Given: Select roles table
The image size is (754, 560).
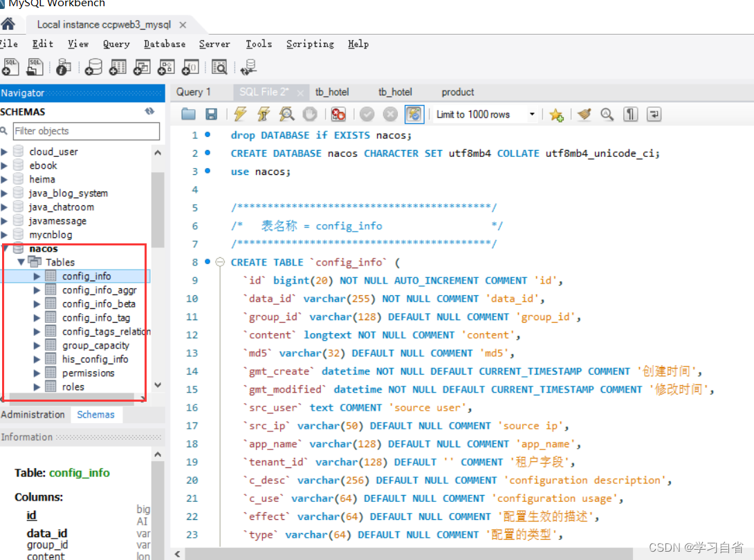Looking at the screenshot, I should click(73, 387).
